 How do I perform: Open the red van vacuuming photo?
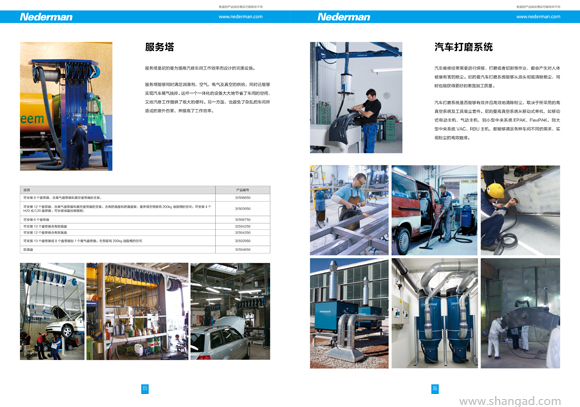coord(435,210)
